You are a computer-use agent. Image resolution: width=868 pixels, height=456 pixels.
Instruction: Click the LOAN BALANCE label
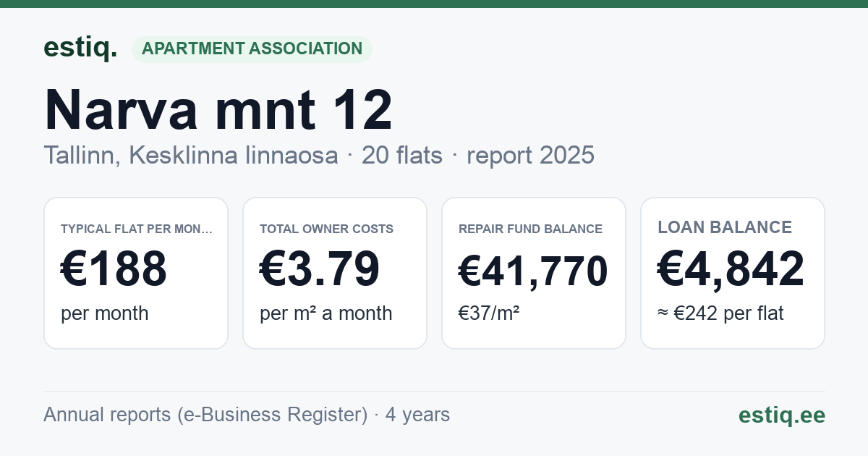pyautogui.click(x=725, y=227)
